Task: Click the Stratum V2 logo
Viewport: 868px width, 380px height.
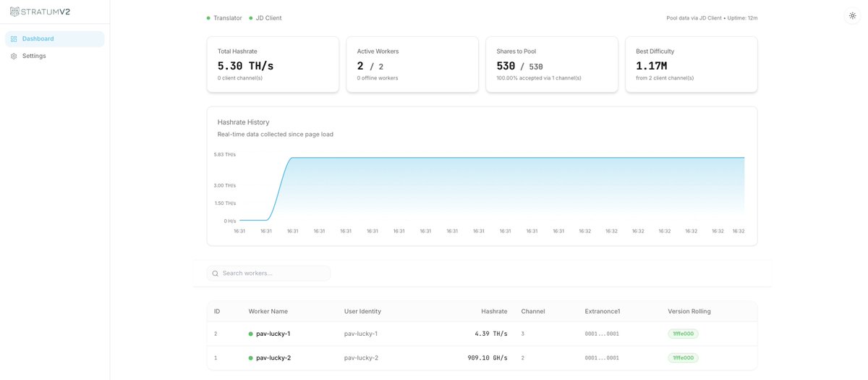Action: [x=40, y=12]
